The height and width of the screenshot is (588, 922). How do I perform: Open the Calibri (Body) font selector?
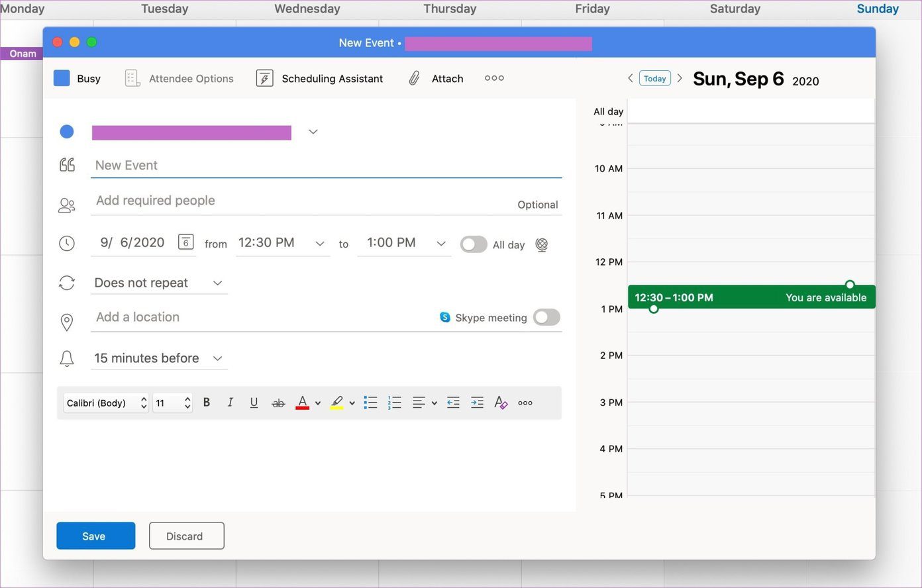pyautogui.click(x=106, y=403)
